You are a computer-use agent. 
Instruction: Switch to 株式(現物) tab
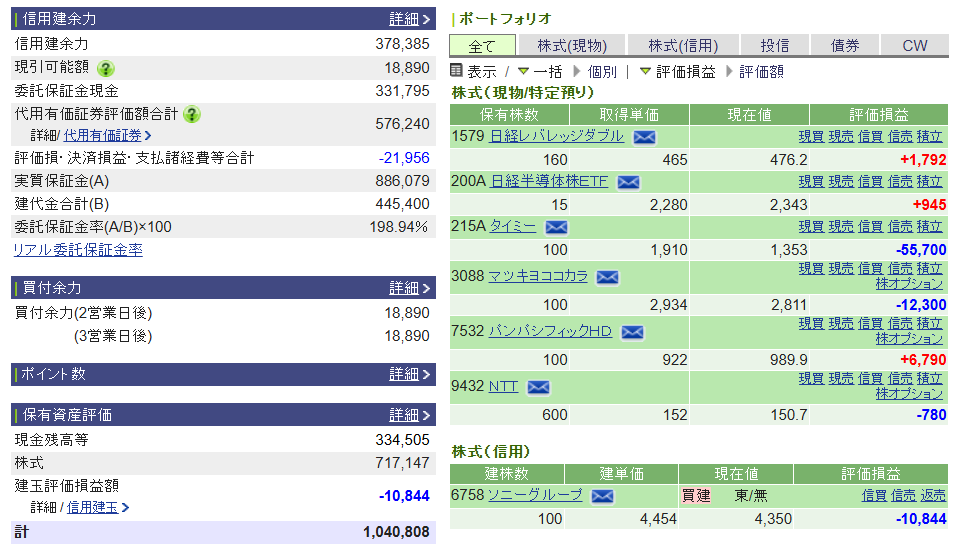(x=571, y=45)
